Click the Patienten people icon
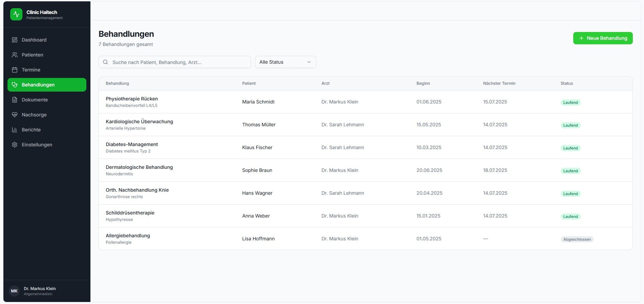The image size is (644, 304). 15,55
